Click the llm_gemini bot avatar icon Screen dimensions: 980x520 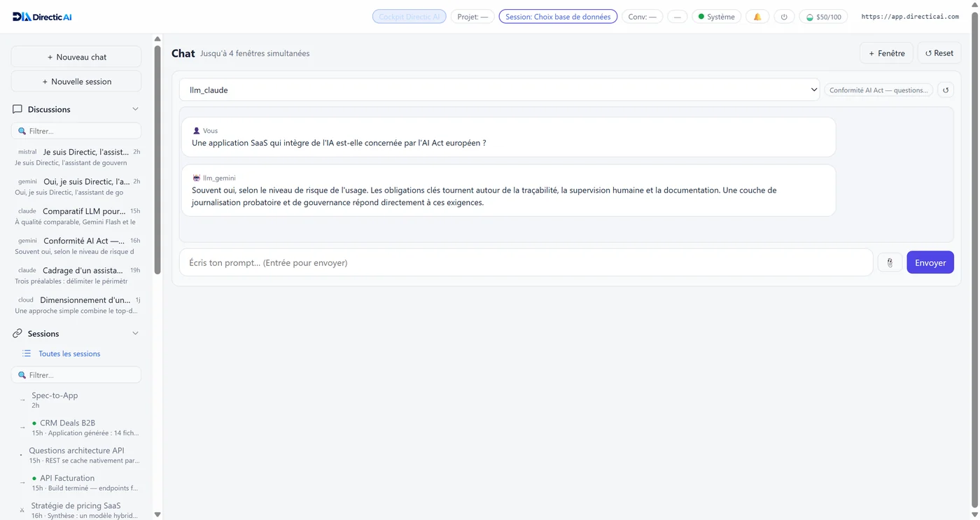197,178
